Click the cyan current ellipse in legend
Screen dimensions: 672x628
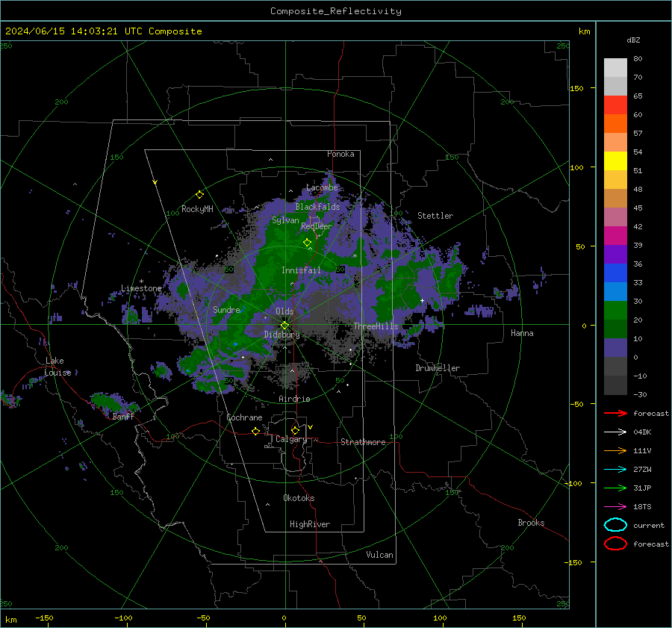pyautogui.click(x=615, y=525)
